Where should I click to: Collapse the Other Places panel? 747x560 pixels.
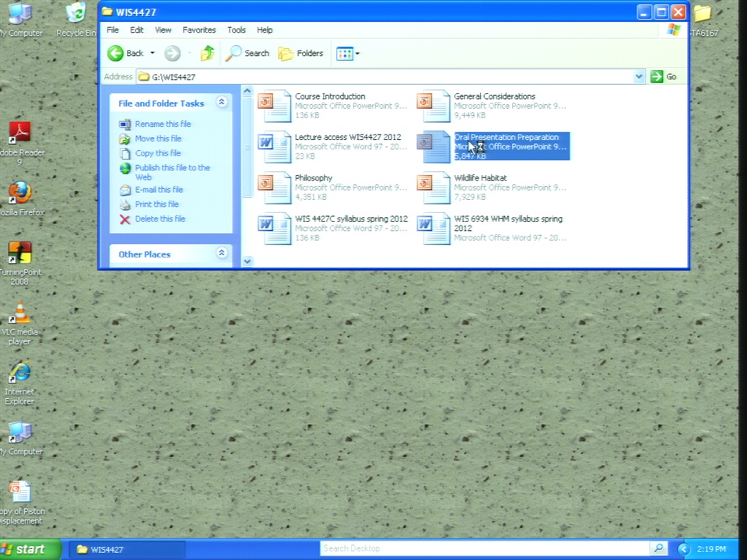pos(222,253)
